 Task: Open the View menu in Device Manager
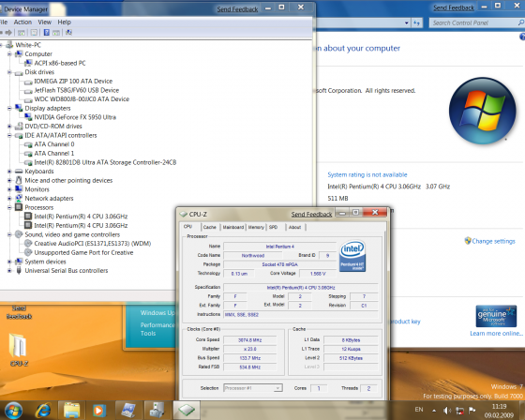pos(45,22)
